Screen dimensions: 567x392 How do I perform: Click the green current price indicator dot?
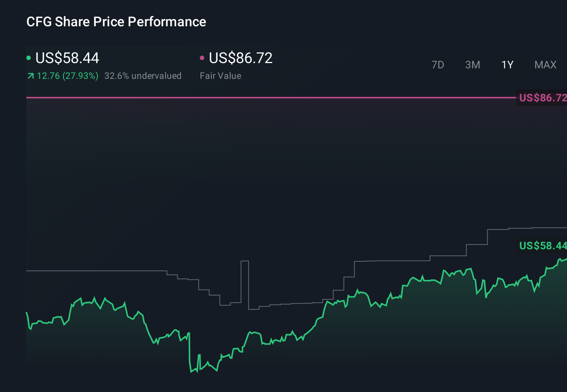click(29, 58)
